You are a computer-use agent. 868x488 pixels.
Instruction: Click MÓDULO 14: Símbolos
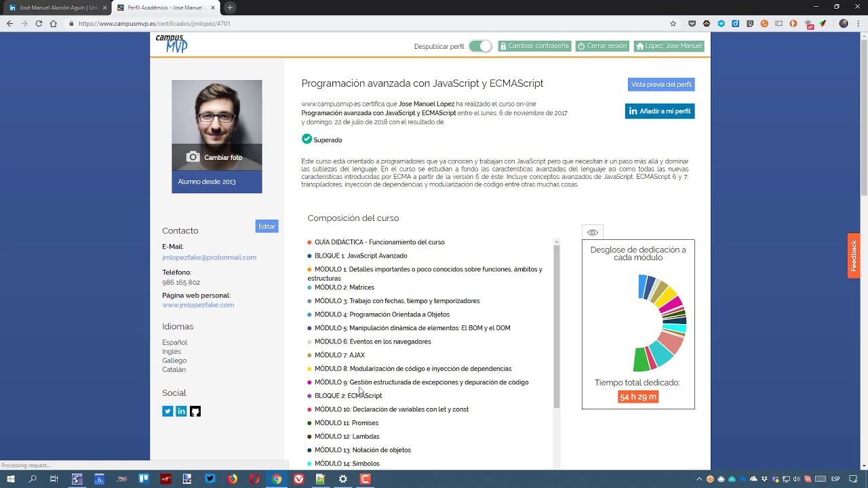tap(347, 464)
